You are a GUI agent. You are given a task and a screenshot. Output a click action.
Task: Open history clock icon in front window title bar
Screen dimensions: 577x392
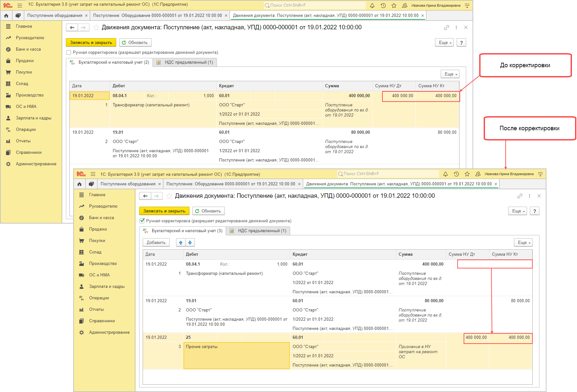click(456, 174)
